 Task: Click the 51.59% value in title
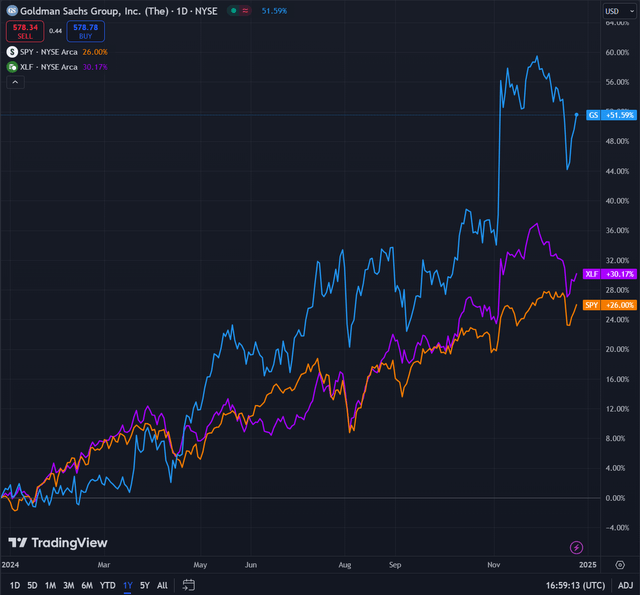click(x=274, y=11)
